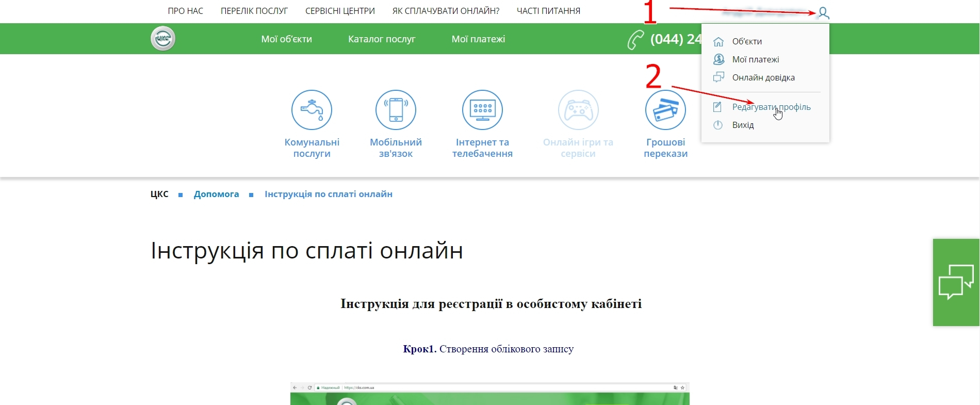The height and width of the screenshot is (405, 980).
Task: Select Об'єкти in the profile dropdown
Action: 746,42
